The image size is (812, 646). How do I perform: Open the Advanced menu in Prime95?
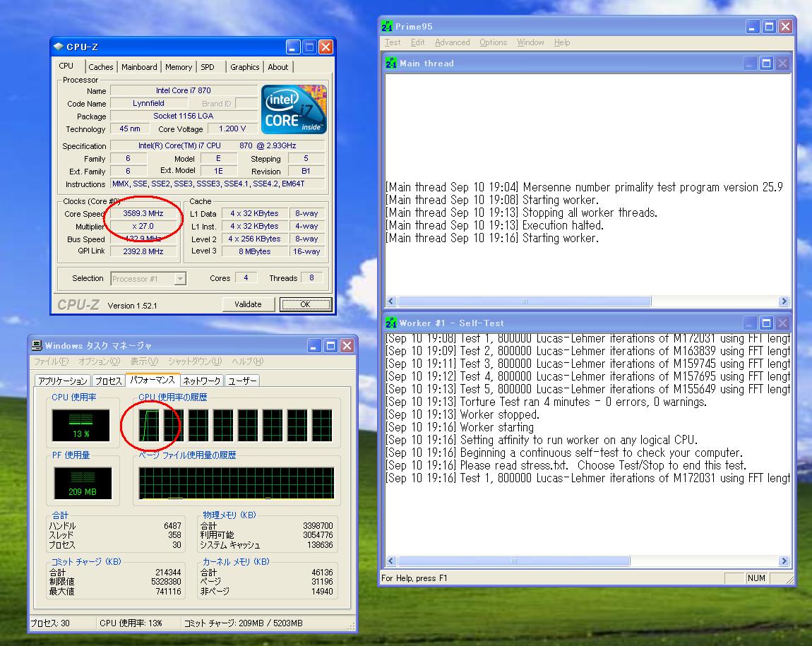[x=452, y=42]
